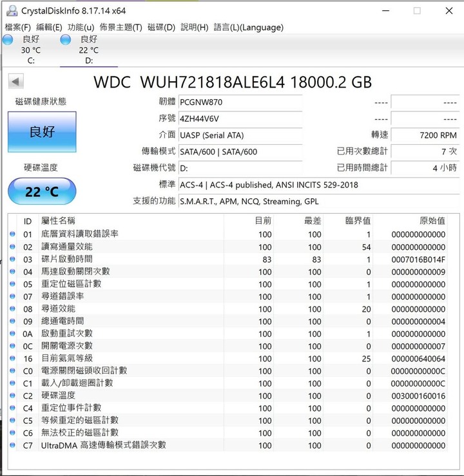
Task: Click the 臨界值 column header
Action: pos(348,221)
